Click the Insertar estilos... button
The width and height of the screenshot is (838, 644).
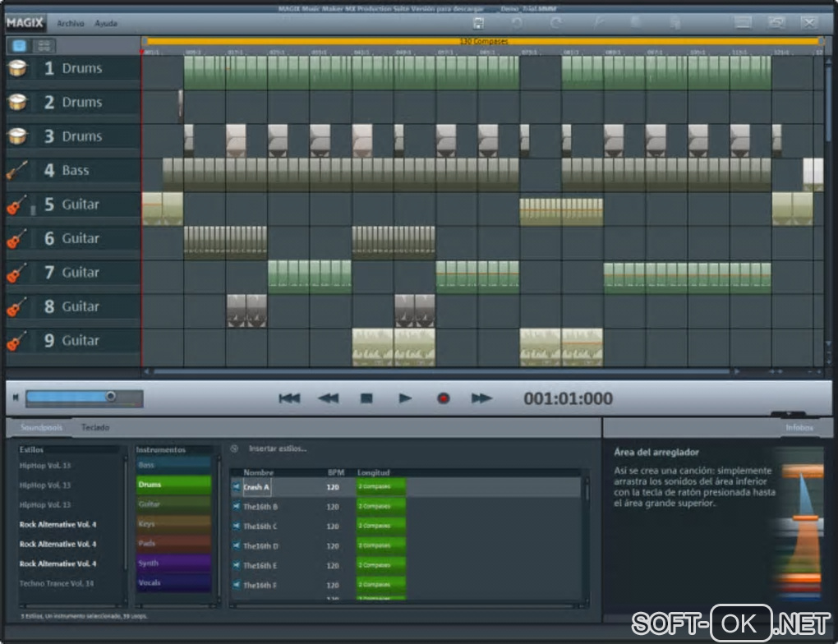click(x=278, y=448)
